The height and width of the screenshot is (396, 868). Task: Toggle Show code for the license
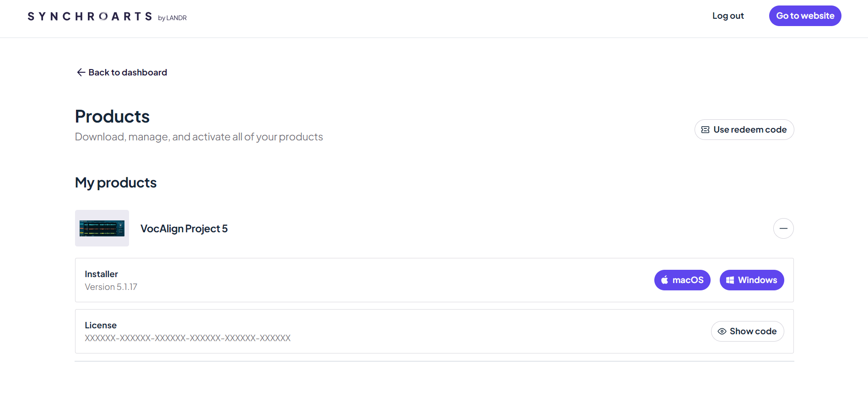[747, 332]
